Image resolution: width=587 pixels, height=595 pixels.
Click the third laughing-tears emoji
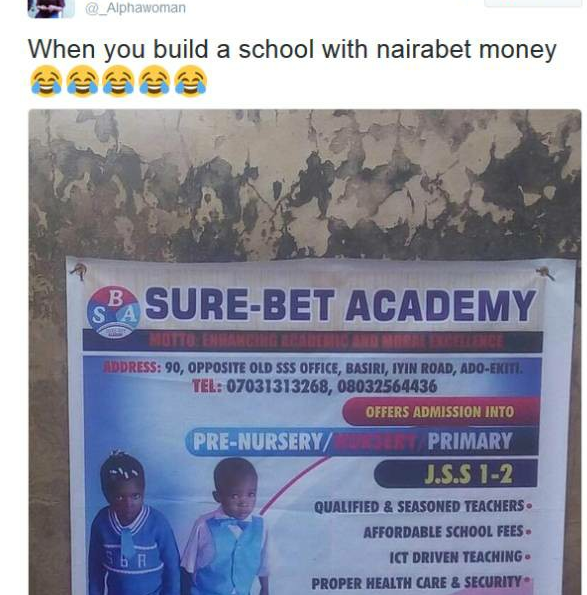point(118,81)
